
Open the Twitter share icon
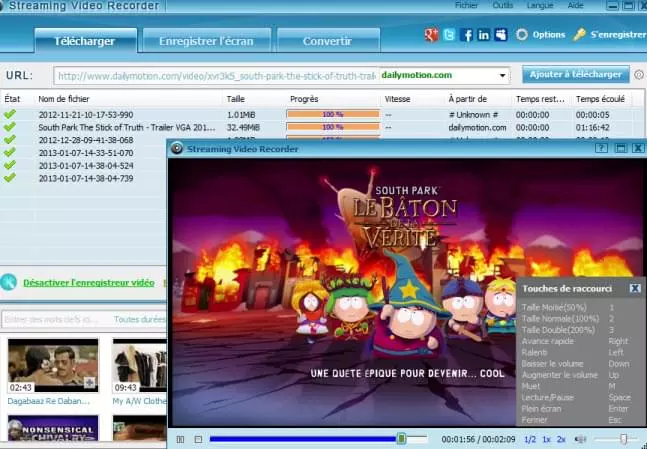pyautogui.click(x=449, y=35)
